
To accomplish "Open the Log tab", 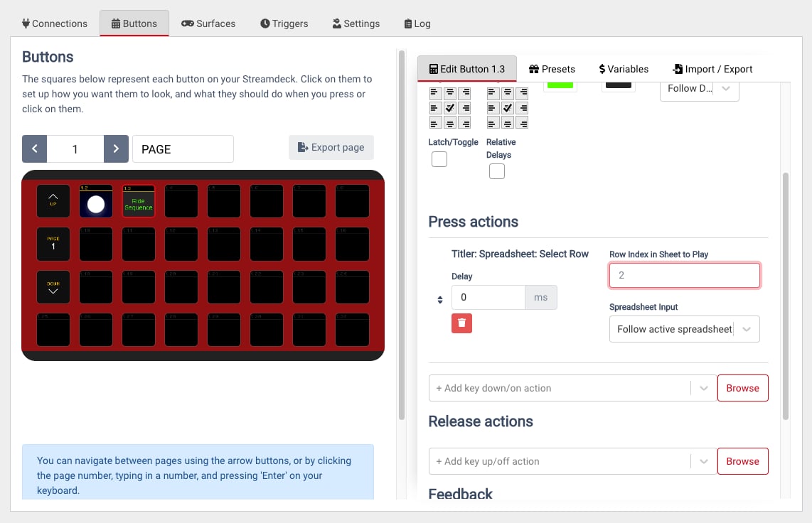I will [417, 23].
